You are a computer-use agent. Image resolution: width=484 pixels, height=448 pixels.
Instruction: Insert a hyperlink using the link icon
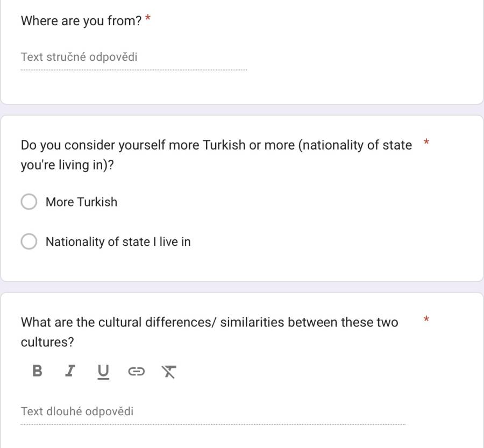pyautogui.click(x=136, y=371)
